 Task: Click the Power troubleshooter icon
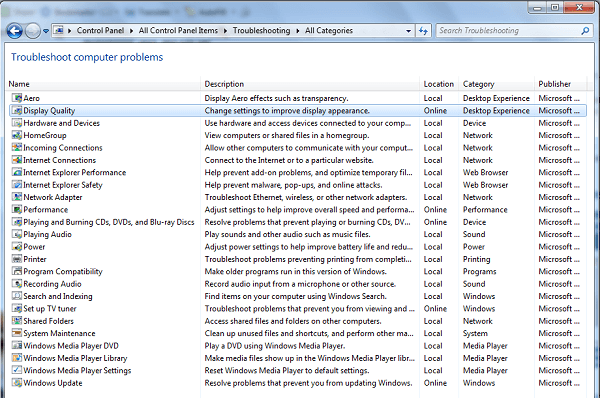click(x=17, y=246)
